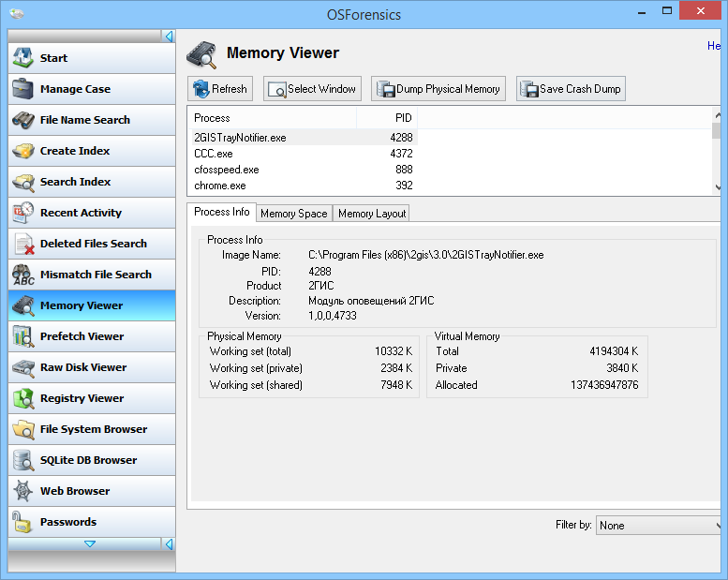Click the process list scroll down arrow
This screenshot has width=728, height=580.
718,187
